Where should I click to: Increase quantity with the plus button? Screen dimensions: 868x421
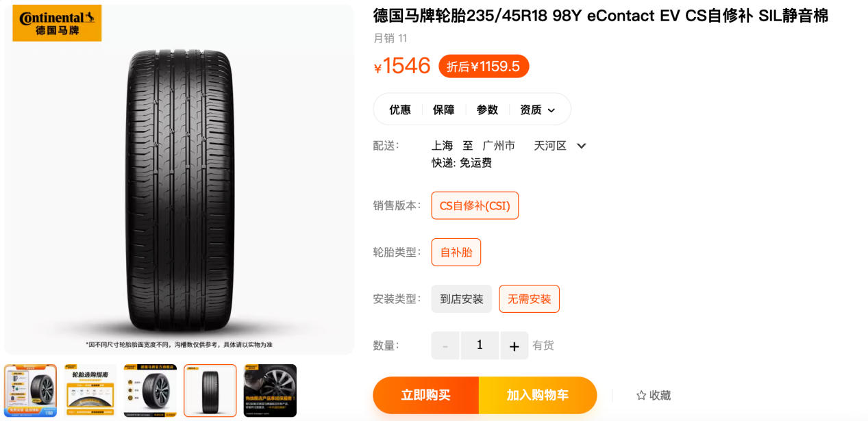click(514, 346)
